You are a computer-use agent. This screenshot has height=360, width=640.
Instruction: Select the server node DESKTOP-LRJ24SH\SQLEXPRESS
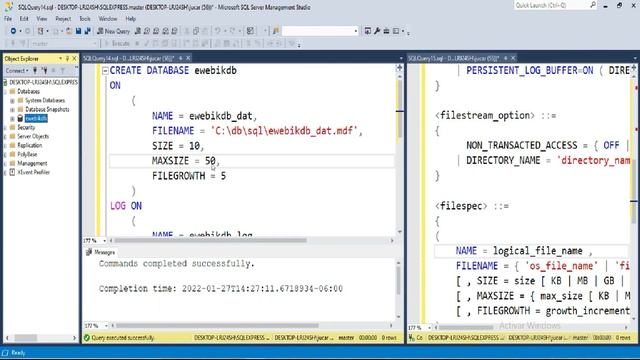tap(43, 82)
